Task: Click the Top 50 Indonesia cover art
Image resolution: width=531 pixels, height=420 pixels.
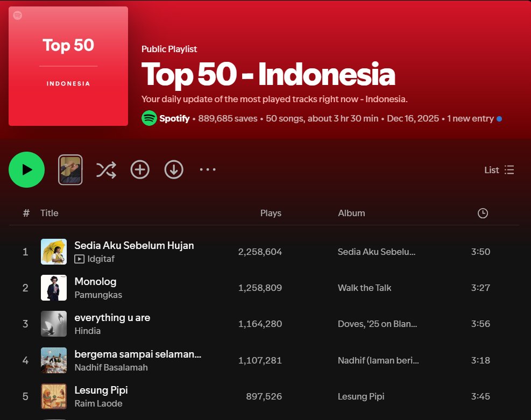Action: pyautogui.click(x=68, y=66)
